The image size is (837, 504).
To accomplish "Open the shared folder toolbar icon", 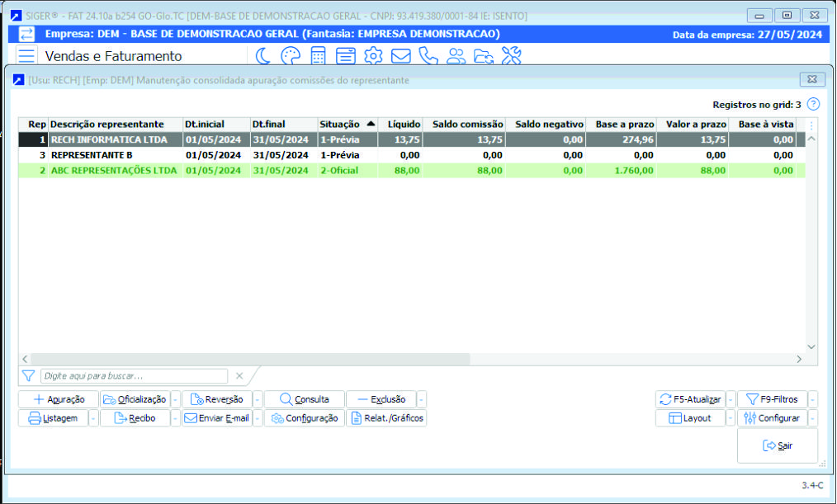I will click(483, 55).
